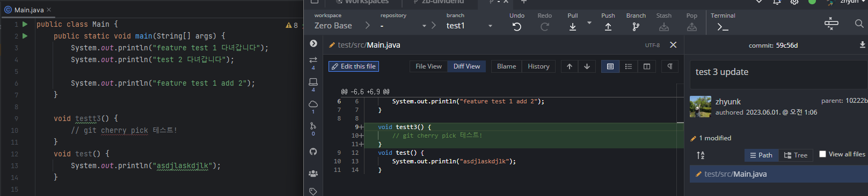Enable the View all files checkbox
Screen dimensions: 868x196
tap(822, 154)
